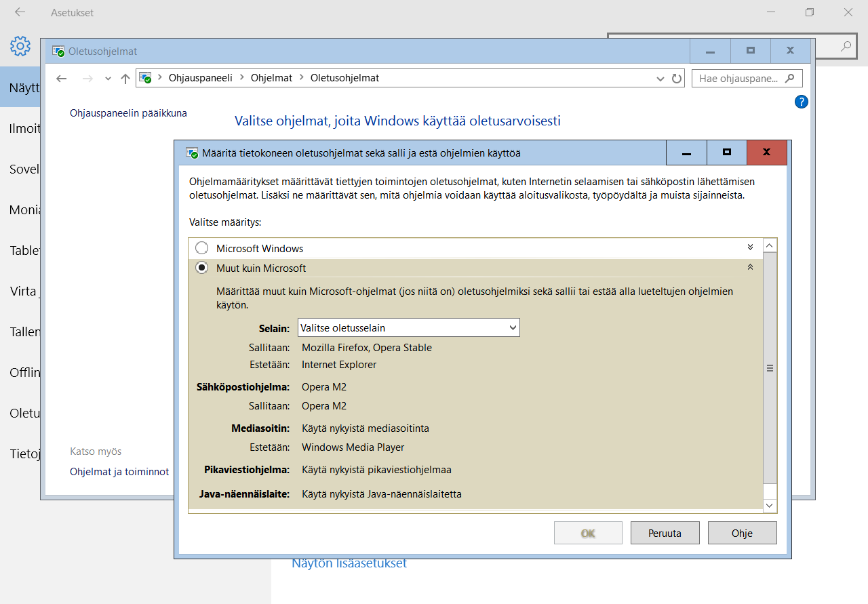
Task: Open Ohjauspaneelin pääikkuna link
Action: pyautogui.click(x=128, y=113)
